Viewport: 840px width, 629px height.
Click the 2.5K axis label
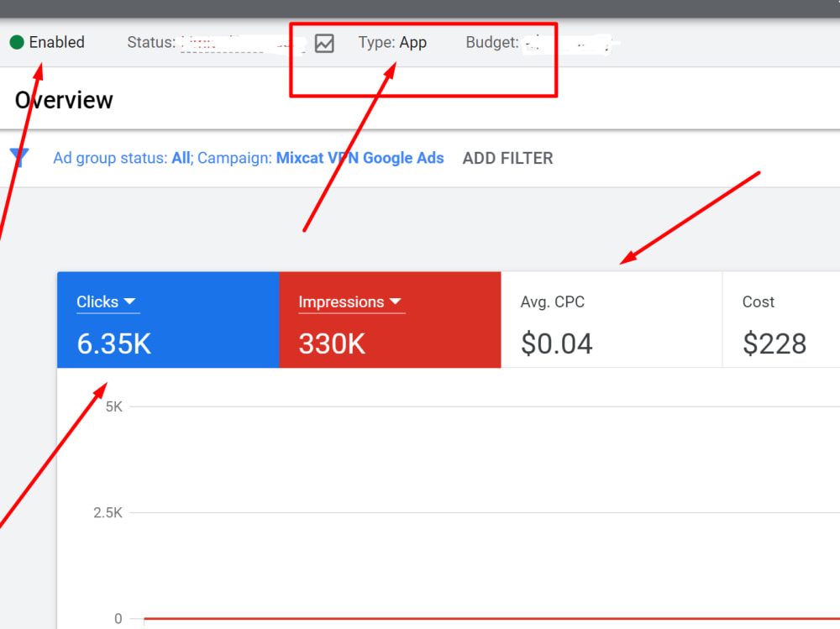tap(108, 513)
